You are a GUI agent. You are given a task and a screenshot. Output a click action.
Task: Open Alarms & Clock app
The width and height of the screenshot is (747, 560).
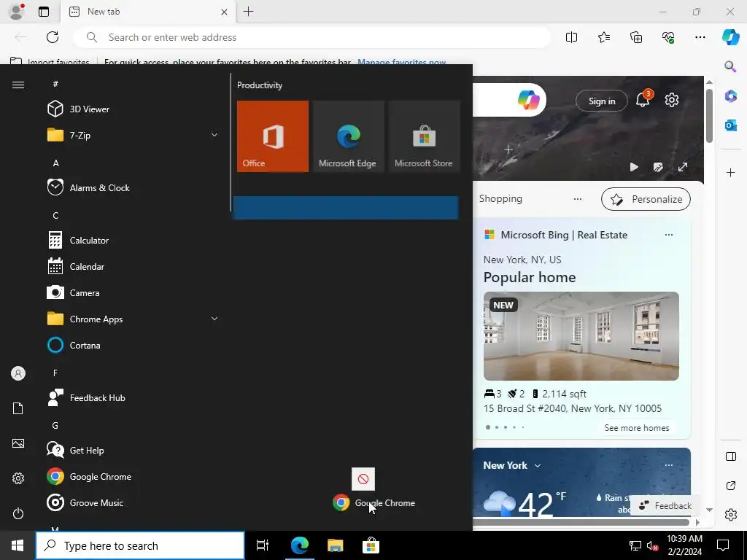coord(133,187)
